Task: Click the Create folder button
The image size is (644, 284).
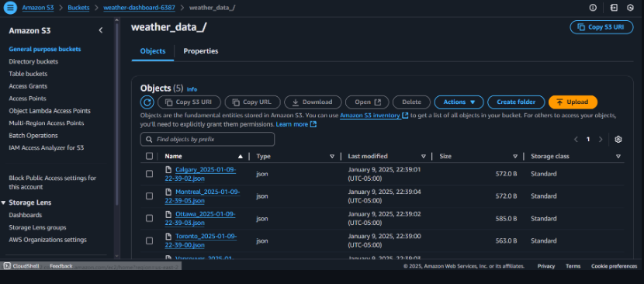Action: [516, 102]
